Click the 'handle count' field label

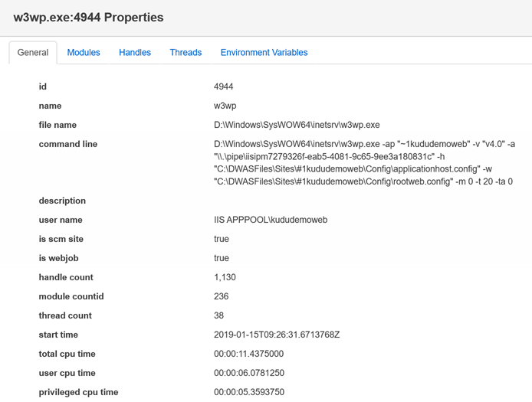pyautogui.click(x=66, y=277)
